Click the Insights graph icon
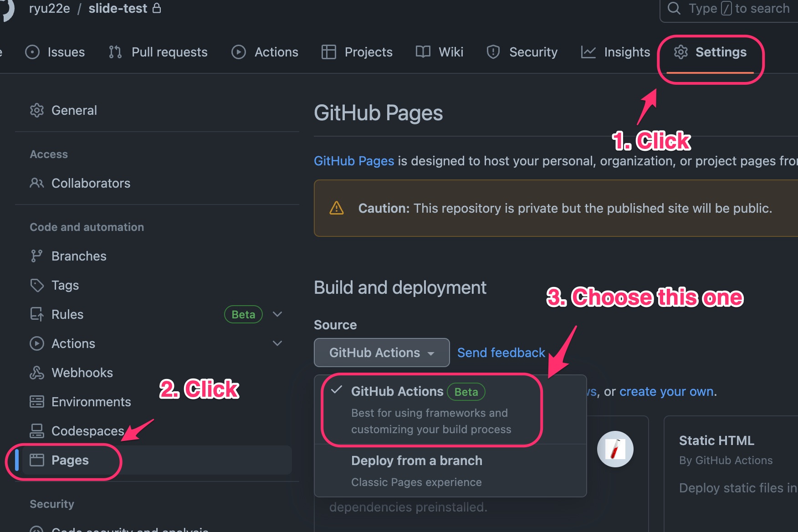Image resolution: width=798 pixels, height=532 pixels. 588,52
